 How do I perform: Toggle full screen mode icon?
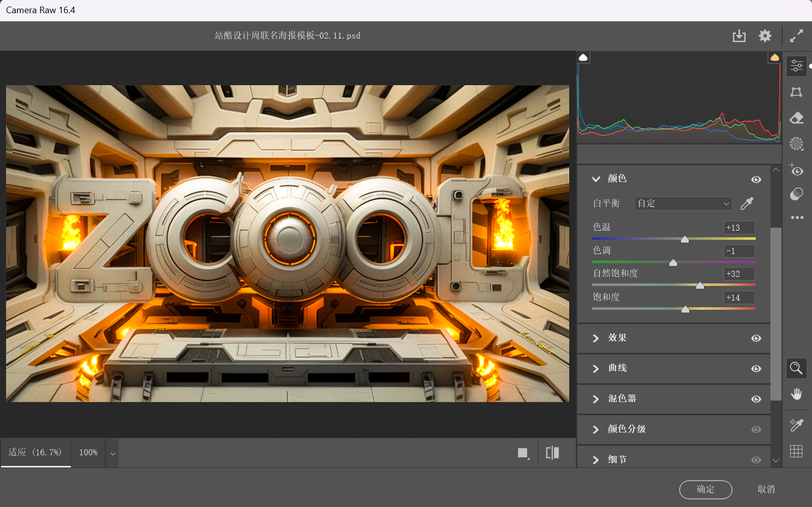point(796,36)
